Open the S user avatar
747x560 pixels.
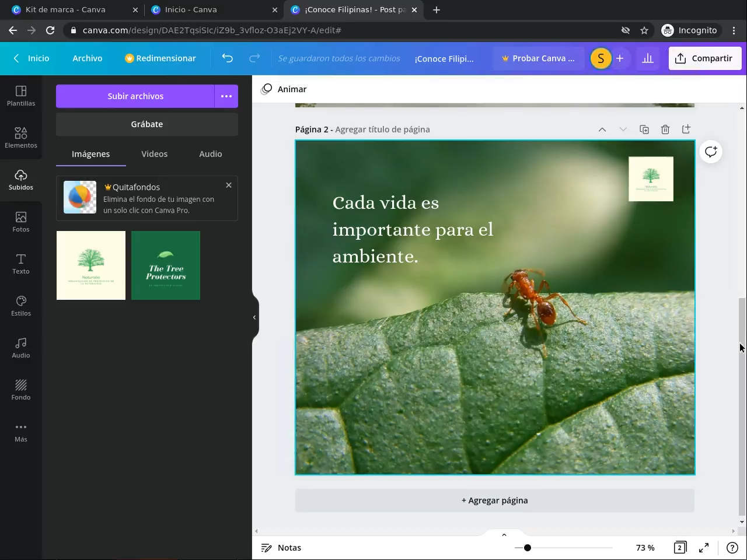(x=601, y=58)
